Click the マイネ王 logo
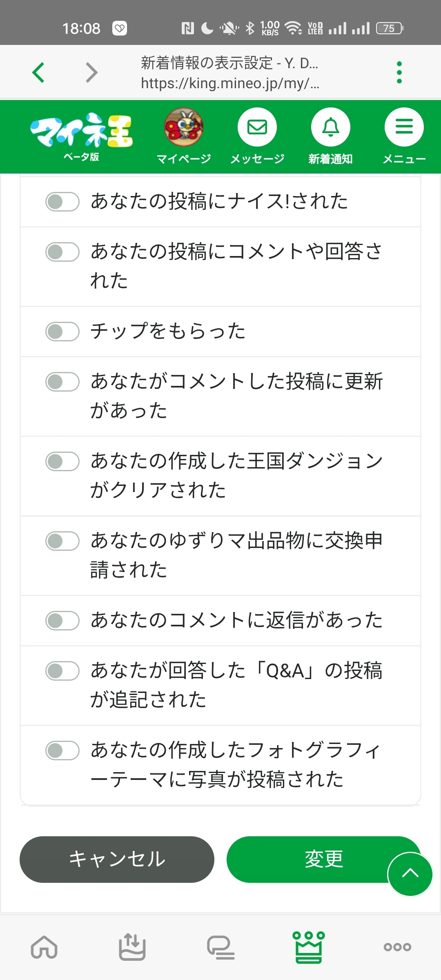 click(x=82, y=131)
